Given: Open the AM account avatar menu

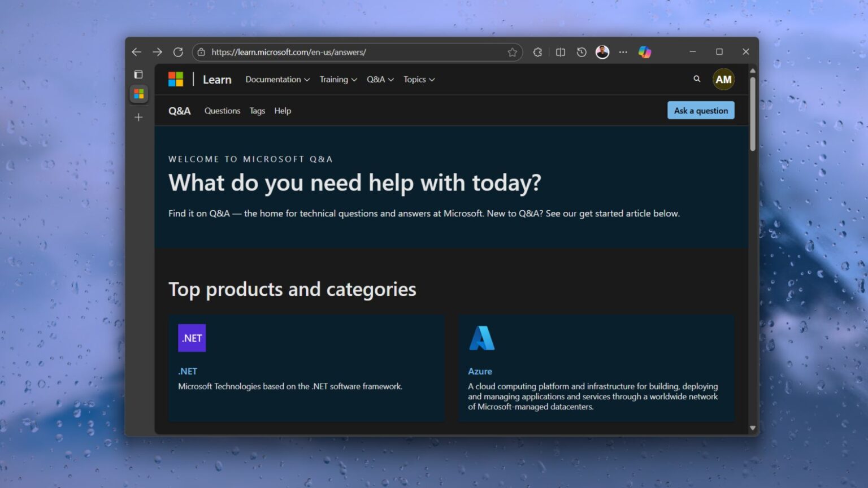Looking at the screenshot, I should (x=723, y=79).
